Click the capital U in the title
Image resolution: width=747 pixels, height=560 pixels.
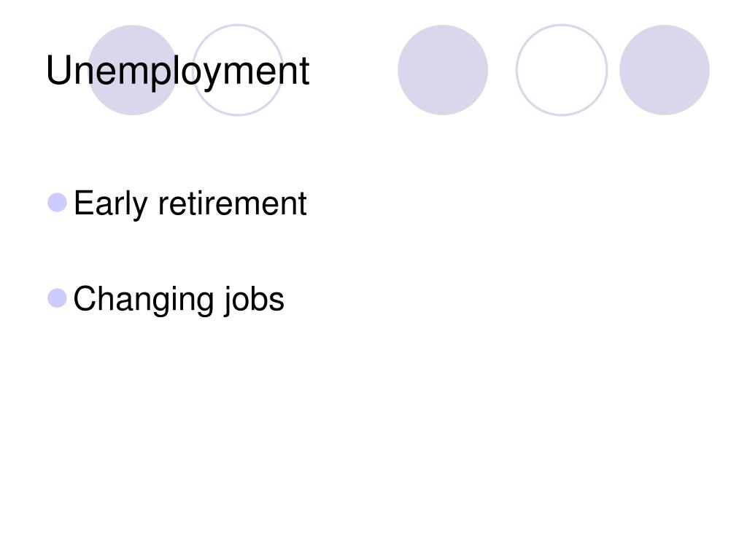(58, 70)
